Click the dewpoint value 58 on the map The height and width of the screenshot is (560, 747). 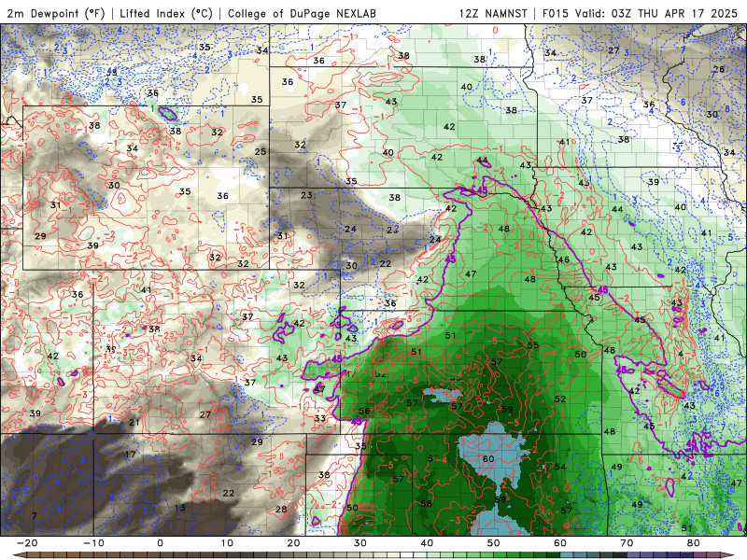click(x=426, y=503)
